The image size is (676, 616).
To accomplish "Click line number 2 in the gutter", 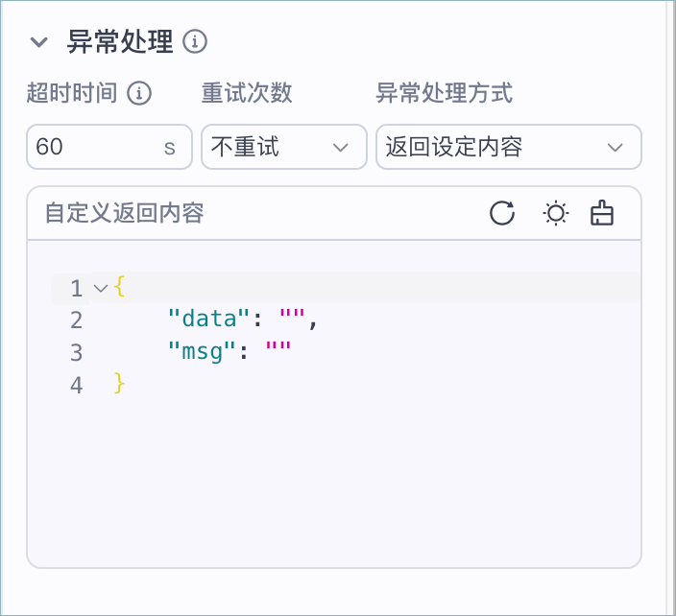I will 77,320.
